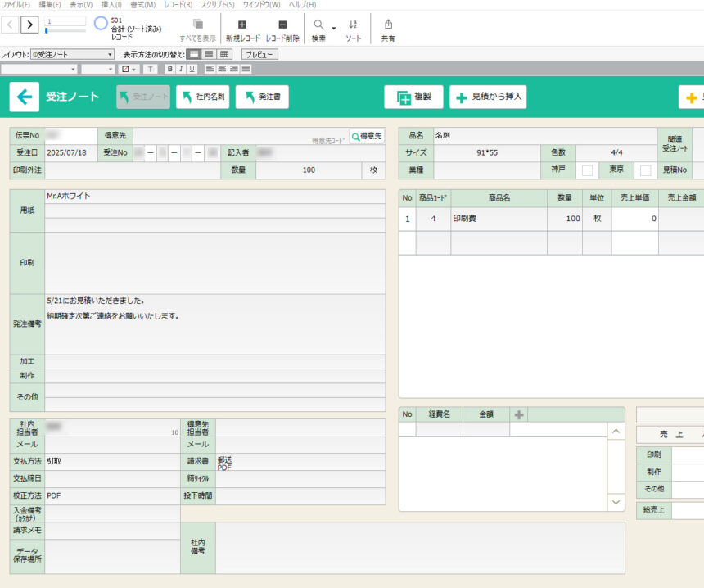Toggle underline formatting

tap(192, 69)
